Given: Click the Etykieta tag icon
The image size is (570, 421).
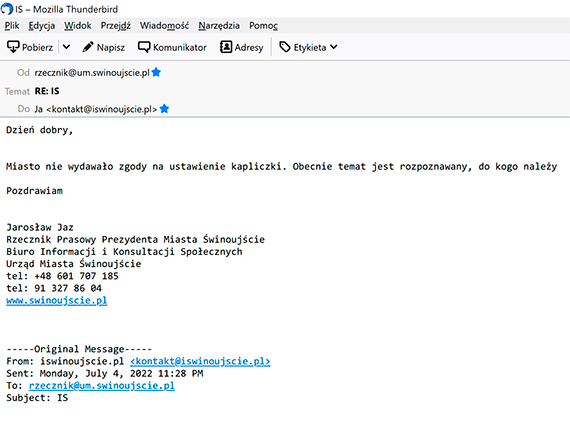Looking at the screenshot, I should pyautogui.click(x=285, y=47).
